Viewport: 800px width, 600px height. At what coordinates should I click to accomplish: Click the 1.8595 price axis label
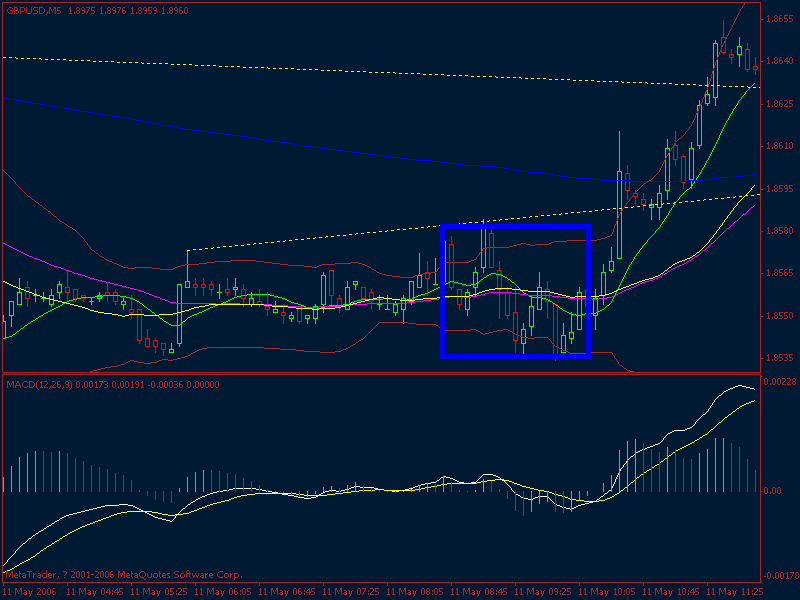[x=780, y=189]
